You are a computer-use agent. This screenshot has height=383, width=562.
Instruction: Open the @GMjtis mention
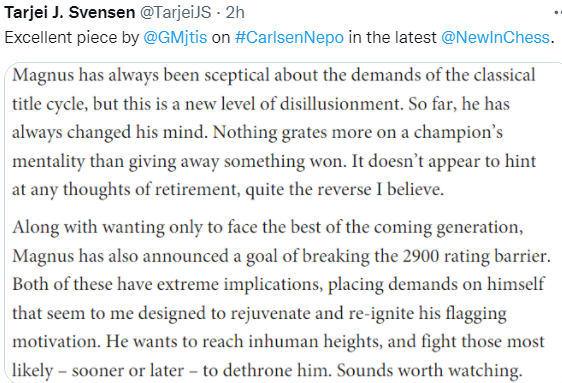click(x=175, y=38)
